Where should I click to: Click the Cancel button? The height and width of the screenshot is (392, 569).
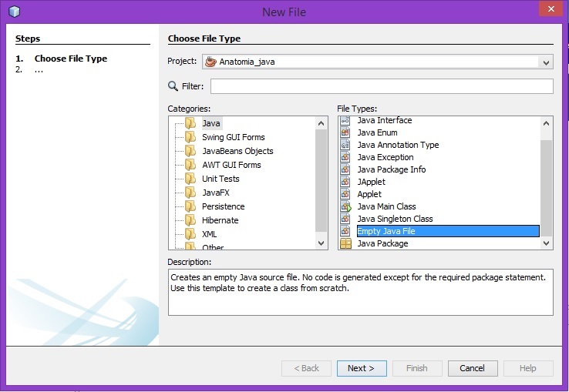[x=473, y=368]
